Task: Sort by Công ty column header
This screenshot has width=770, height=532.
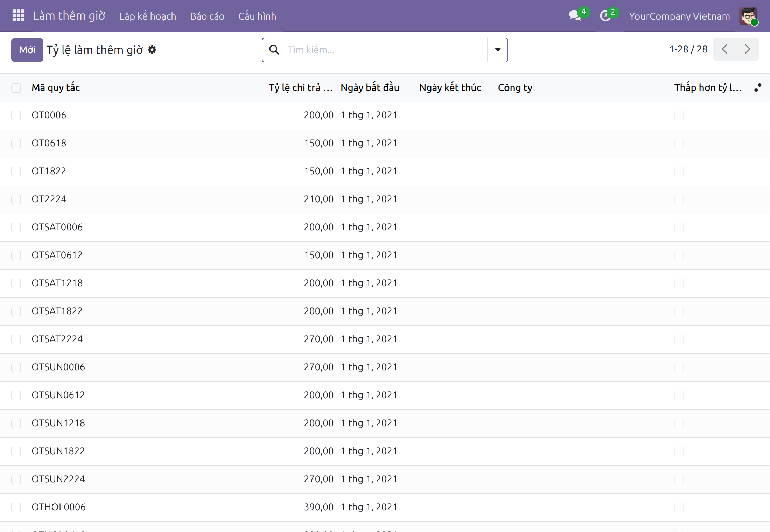Action: (x=515, y=87)
